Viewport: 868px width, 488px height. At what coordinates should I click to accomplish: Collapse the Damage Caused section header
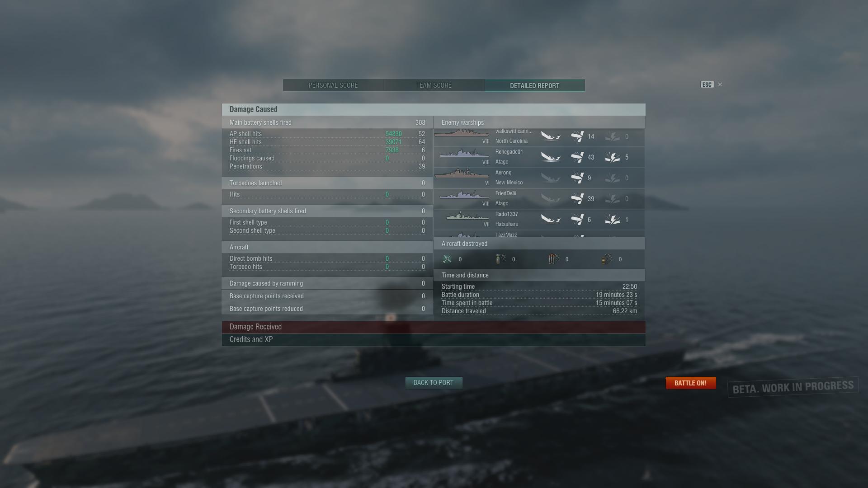434,109
